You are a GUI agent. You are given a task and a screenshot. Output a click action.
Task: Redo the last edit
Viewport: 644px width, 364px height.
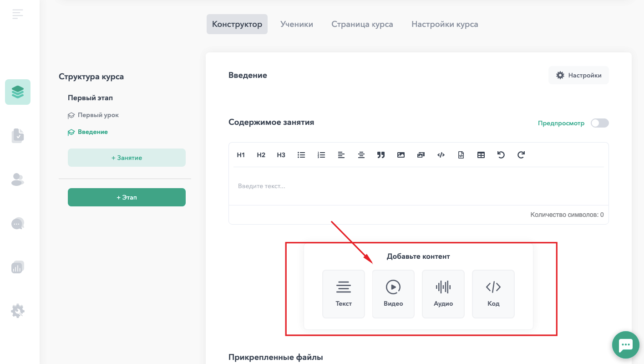pyautogui.click(x=521, y=155)
